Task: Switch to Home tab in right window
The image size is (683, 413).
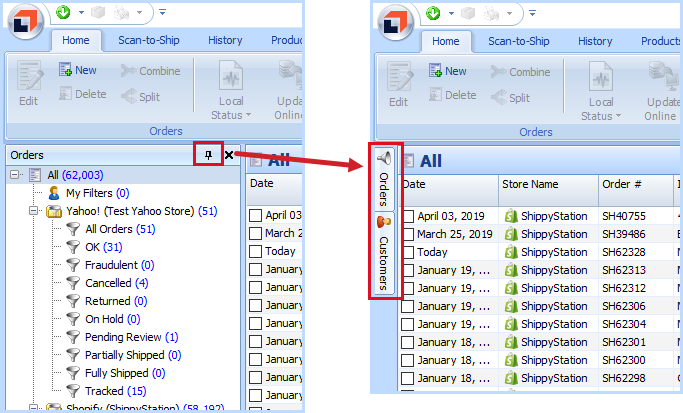Action: pyautogui.click(x=446, y=41)
